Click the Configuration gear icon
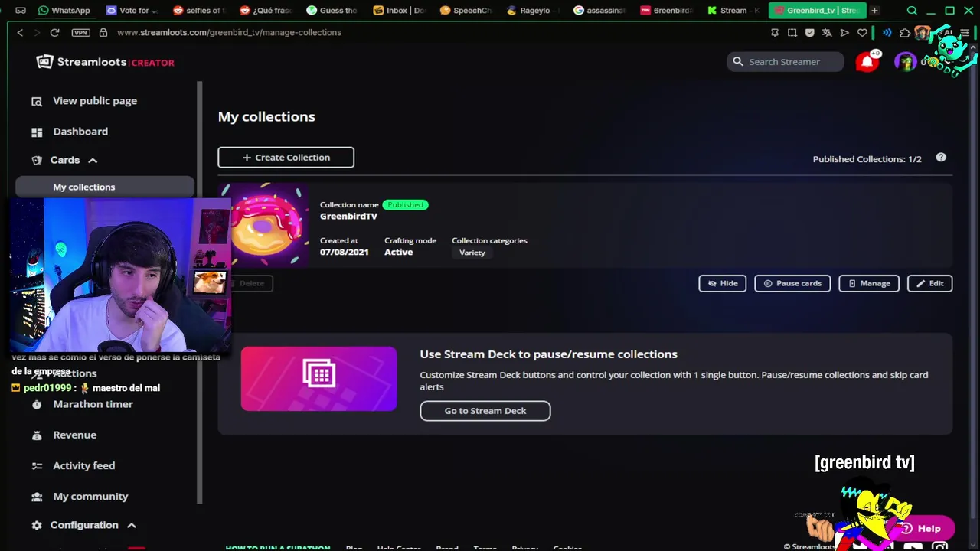Screen dimensions: 980x551 (37, 525)
